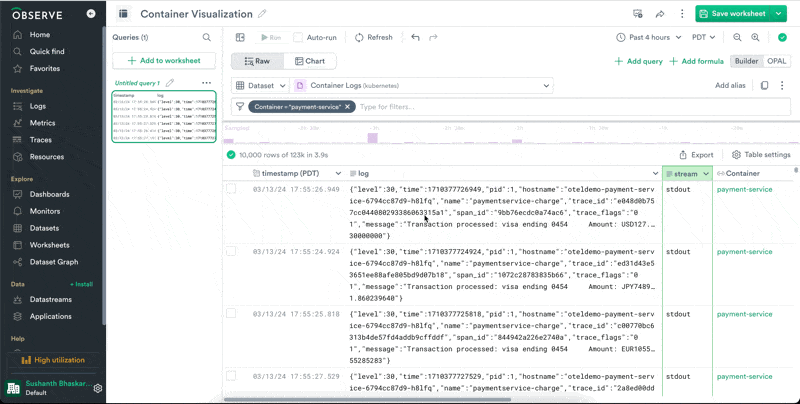This screenshot has height=404, width=800.
Task: Click the green status check icon
Action: (782, 37)
